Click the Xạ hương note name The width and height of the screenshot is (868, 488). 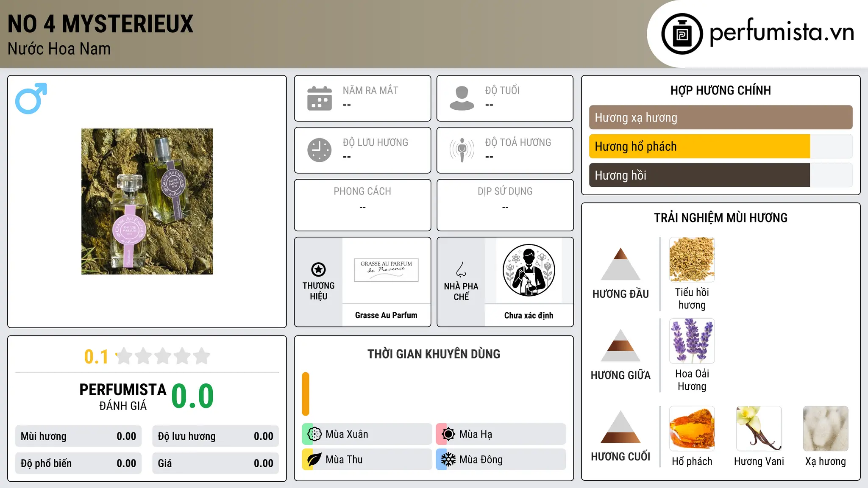(x=826, y=461)
